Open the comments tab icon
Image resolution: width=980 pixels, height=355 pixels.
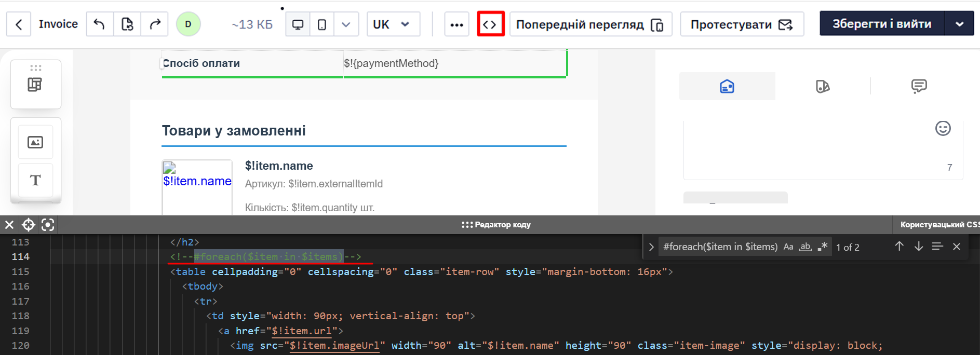919,86
